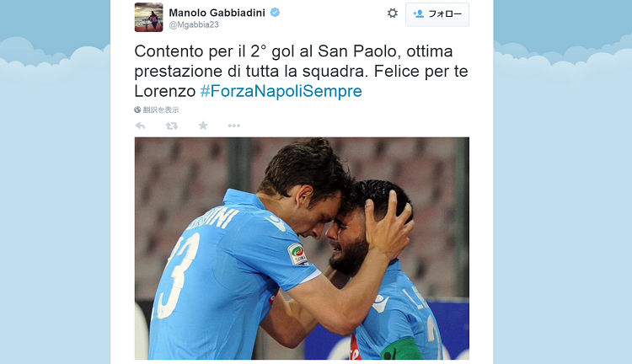Viewport: 632px width, 364px height.
Task: Click the person-plus icon inside the follow button
Action: tap(418, 13)
